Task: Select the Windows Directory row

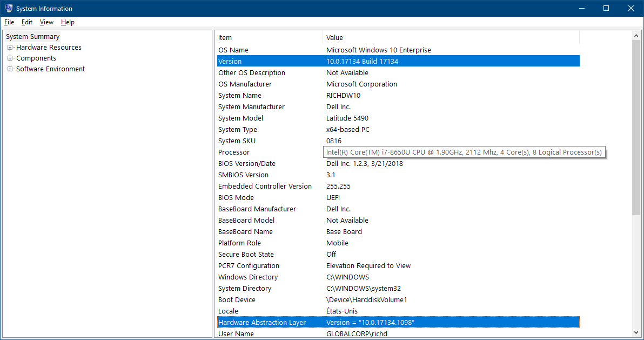Action: [398, 277]
